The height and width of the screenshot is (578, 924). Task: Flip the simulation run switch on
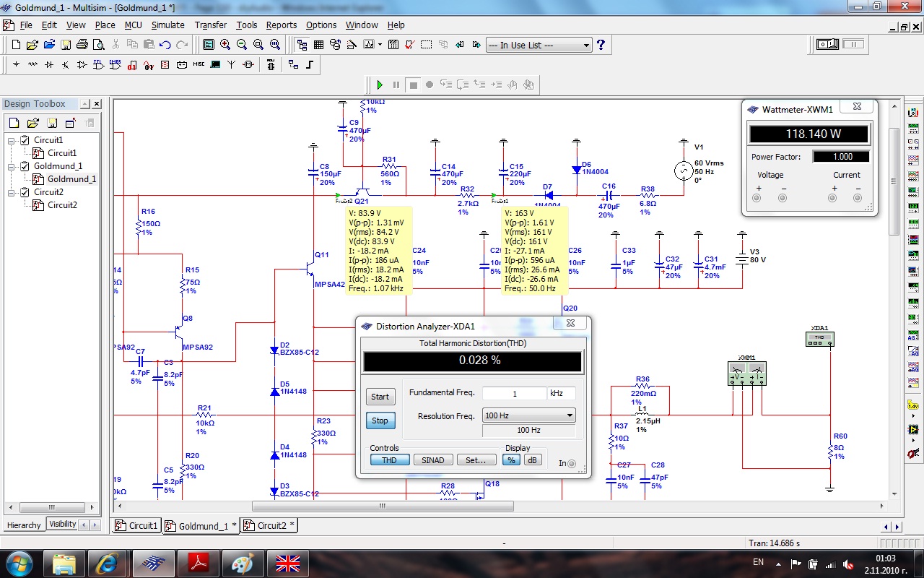[x=827, y=45]
